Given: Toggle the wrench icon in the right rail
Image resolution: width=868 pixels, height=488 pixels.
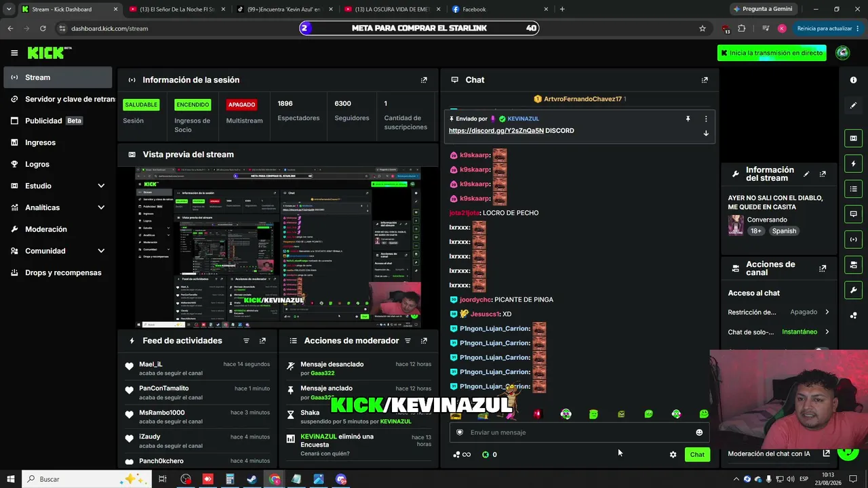Looking at the screenshot, I should [853, 290].
